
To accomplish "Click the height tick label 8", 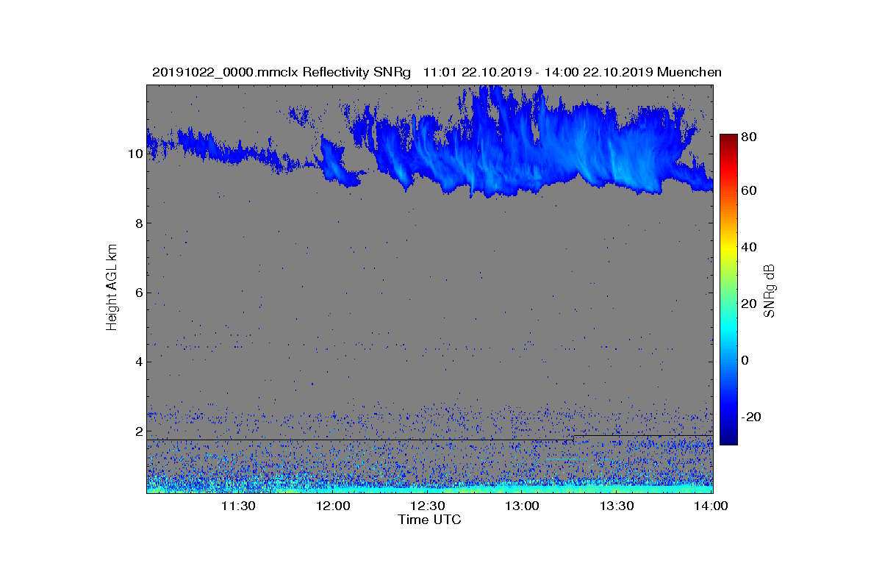I will point(137,223).
